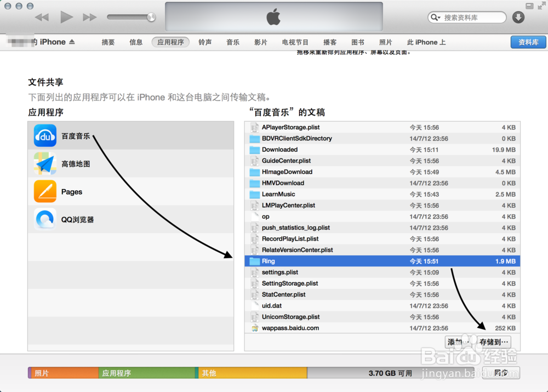Start playback with the play button

click(66, 17)
